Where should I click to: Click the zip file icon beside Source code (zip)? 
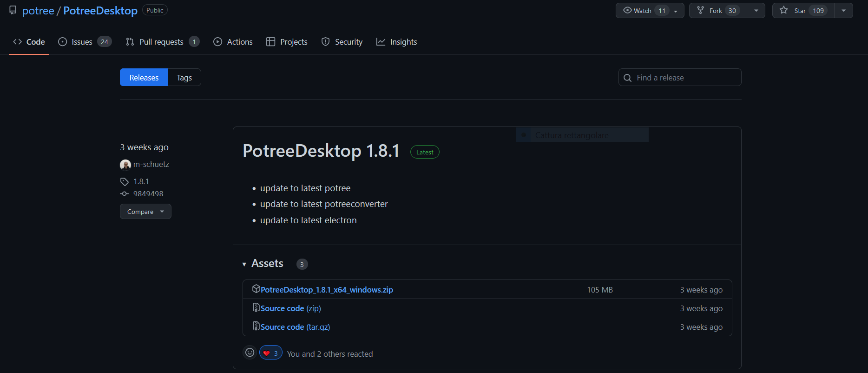256,307
